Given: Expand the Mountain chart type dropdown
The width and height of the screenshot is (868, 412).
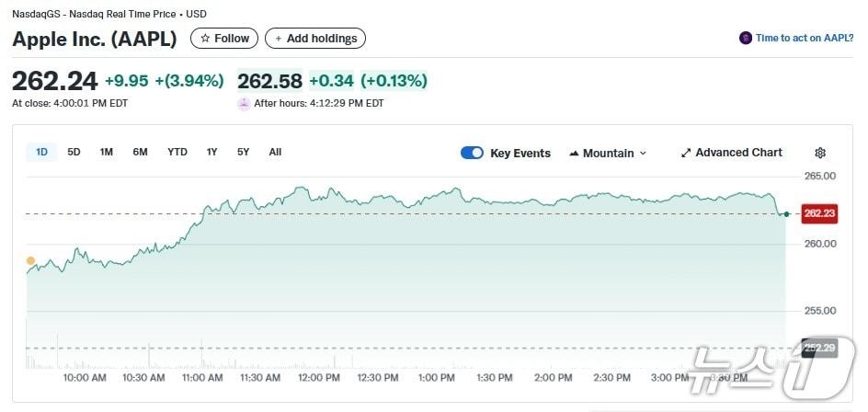Looking at the screenshot, I should point(643,153).
